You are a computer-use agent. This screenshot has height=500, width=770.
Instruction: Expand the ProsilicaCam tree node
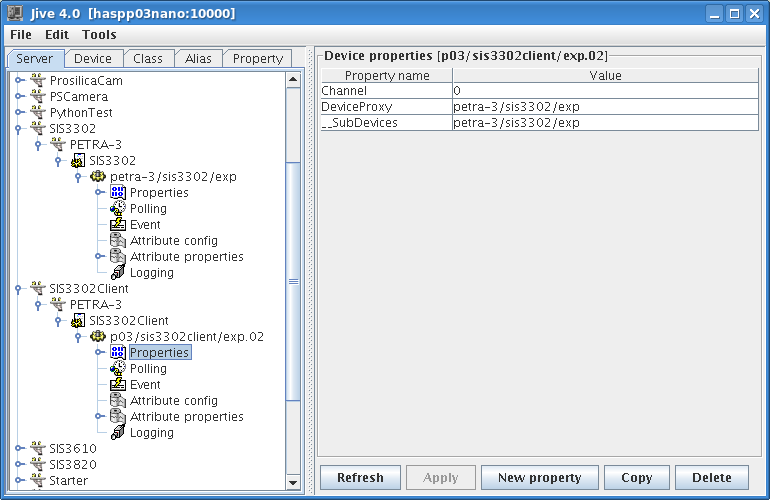(x=19, y=80)
